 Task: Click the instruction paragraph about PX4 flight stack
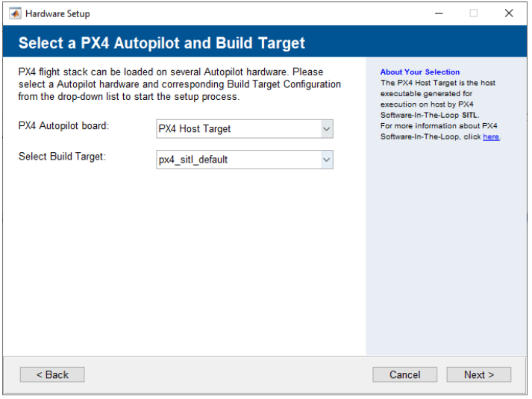click(180, 84)
